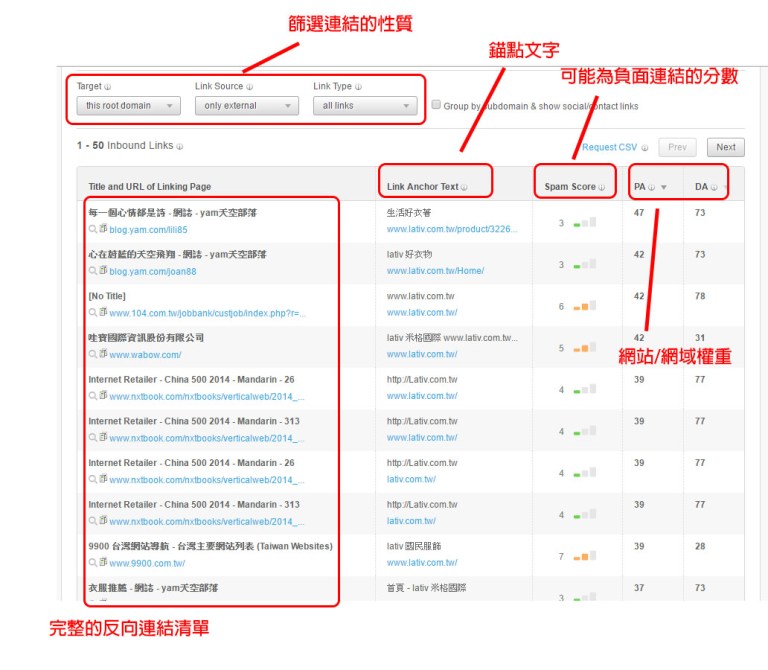This screenshot has height=670, width=768.
Task: Toggle Group by subdomain checkbox
Action: (x=436, y=105)
